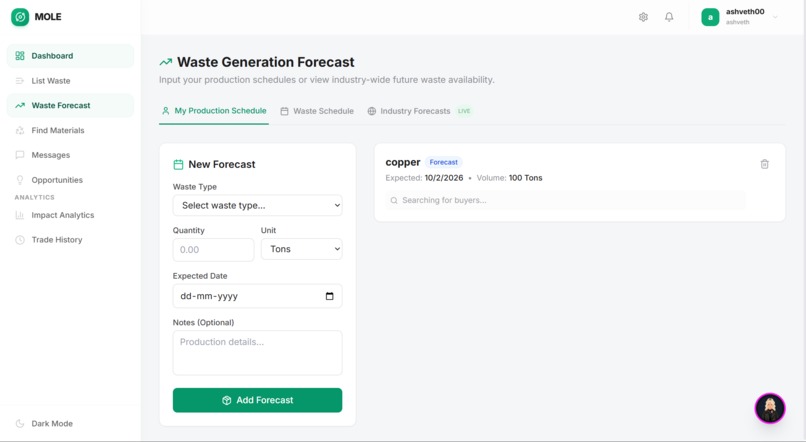806x442 pixels.
Task: Toggle Dark Mode in the sidebar
Action: tap(44, 423)
